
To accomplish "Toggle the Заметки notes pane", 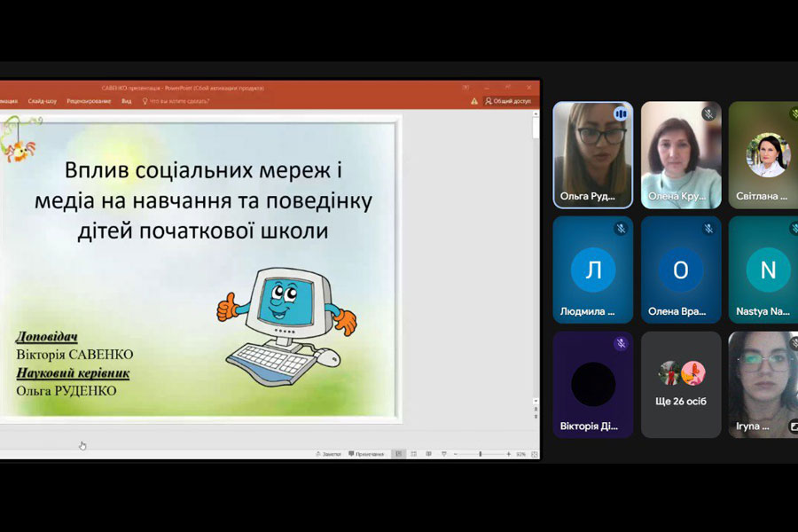I will click(x=328, y=454).
